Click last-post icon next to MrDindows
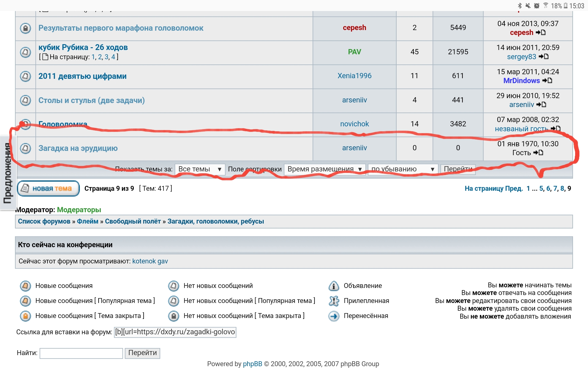The height and width of the screenshot is (368, 588). pos(547,81)
